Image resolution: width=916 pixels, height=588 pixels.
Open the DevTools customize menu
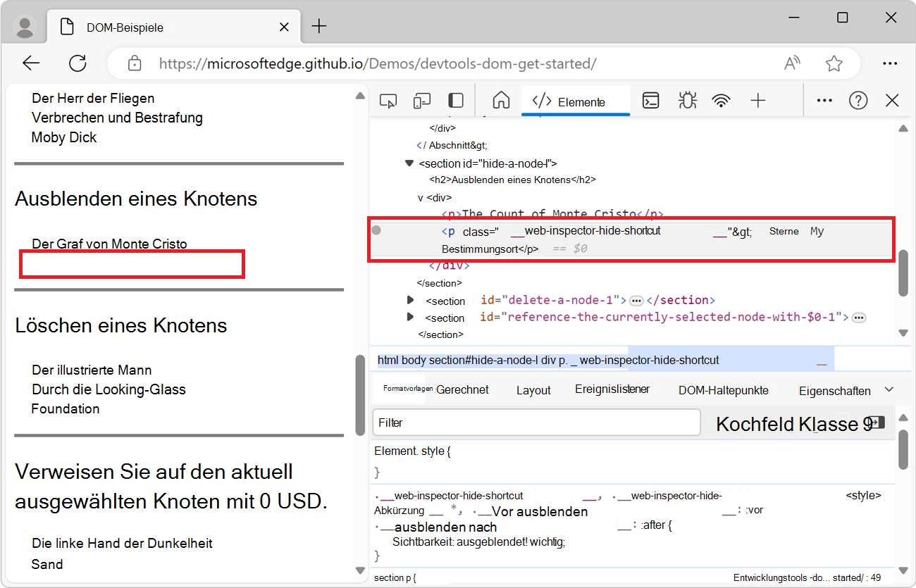824,100
